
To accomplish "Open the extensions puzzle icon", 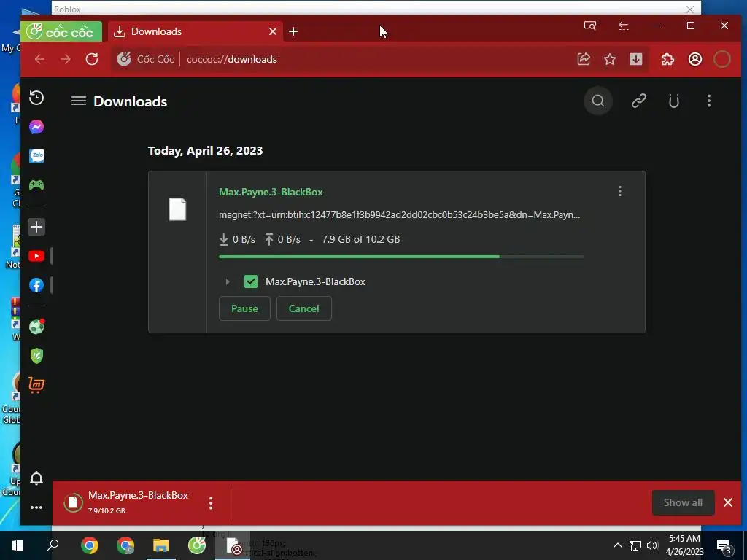I will pyautogui.click(x=668, y=59).
